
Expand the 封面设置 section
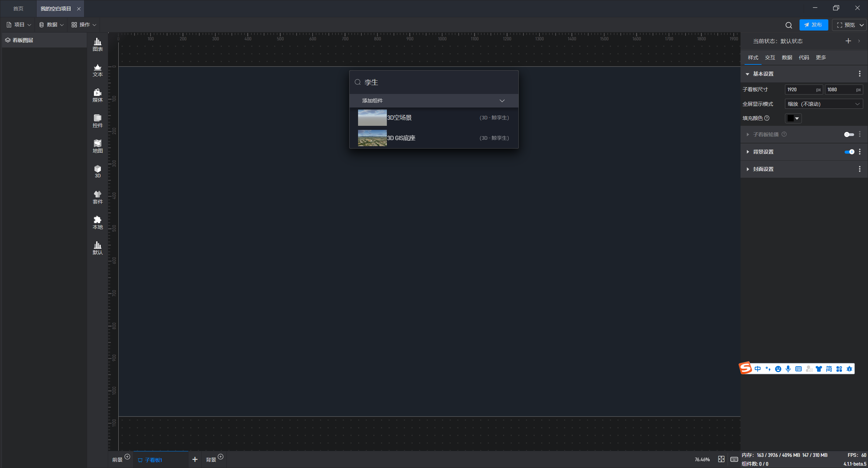tap(763, 169)
